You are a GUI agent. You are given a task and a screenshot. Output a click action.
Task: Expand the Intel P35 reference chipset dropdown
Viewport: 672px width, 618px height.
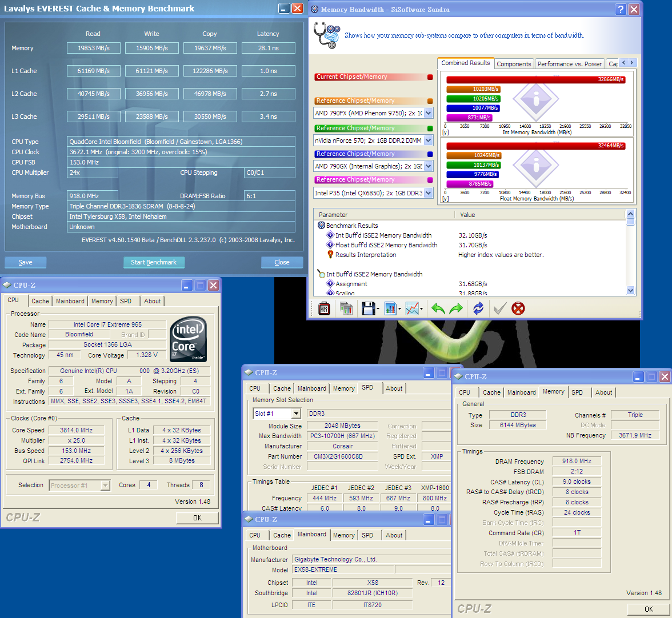click(429, 193)
